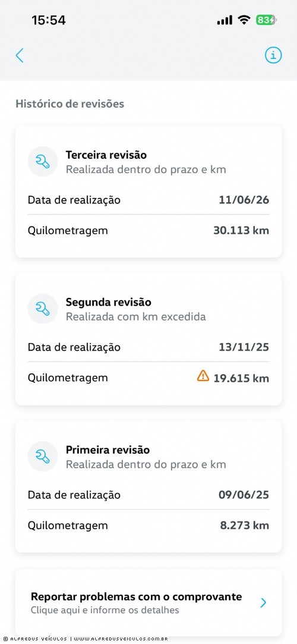Select the Segunda revisão title
The image size is (297, 644).
click(109, 302)
